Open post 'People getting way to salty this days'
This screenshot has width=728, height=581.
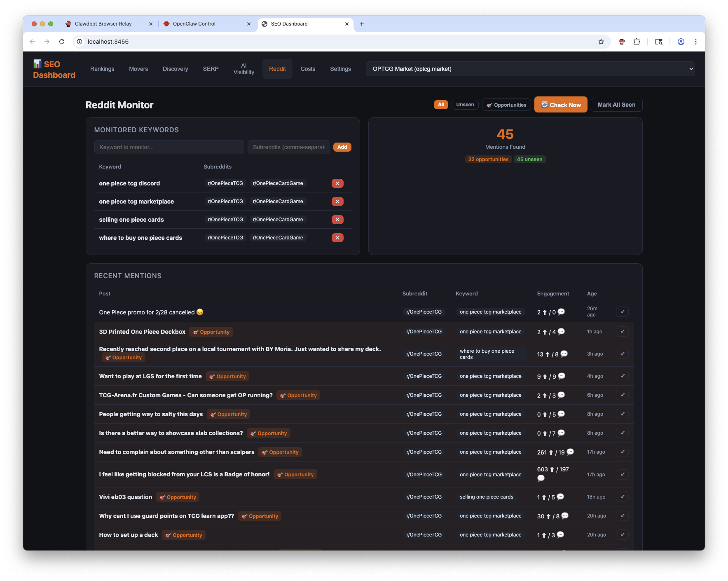coord(151,414)
